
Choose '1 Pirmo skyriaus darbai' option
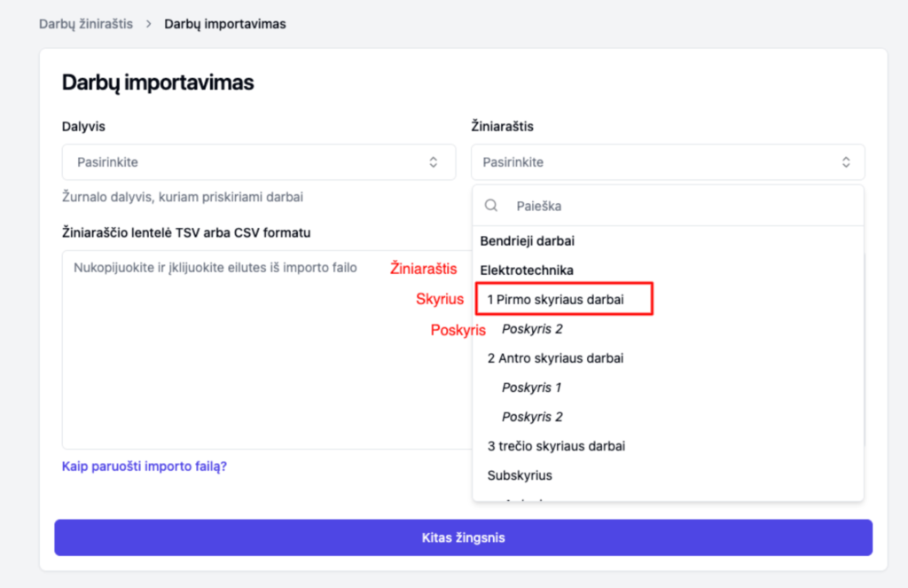[556, 300]
